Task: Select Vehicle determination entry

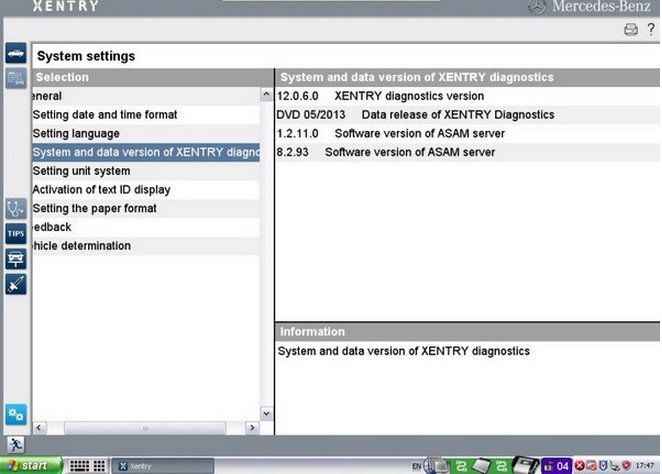Action: 146,246
